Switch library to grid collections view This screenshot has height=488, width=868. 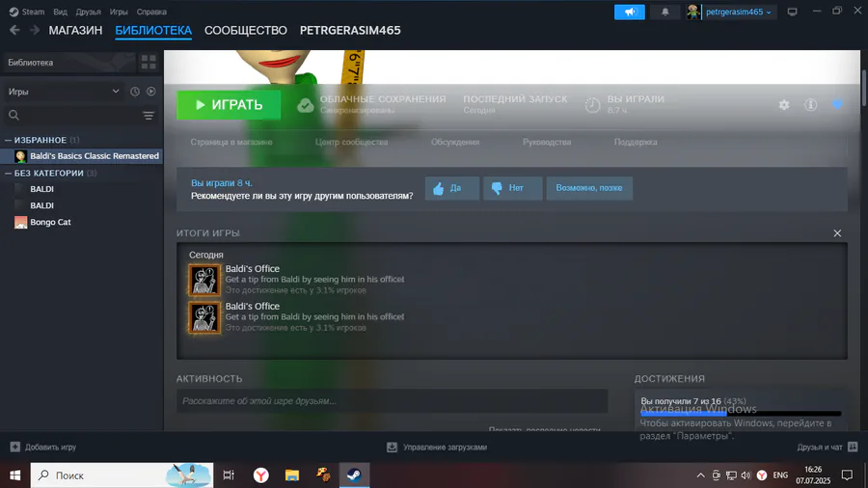[x=149, y=63]
